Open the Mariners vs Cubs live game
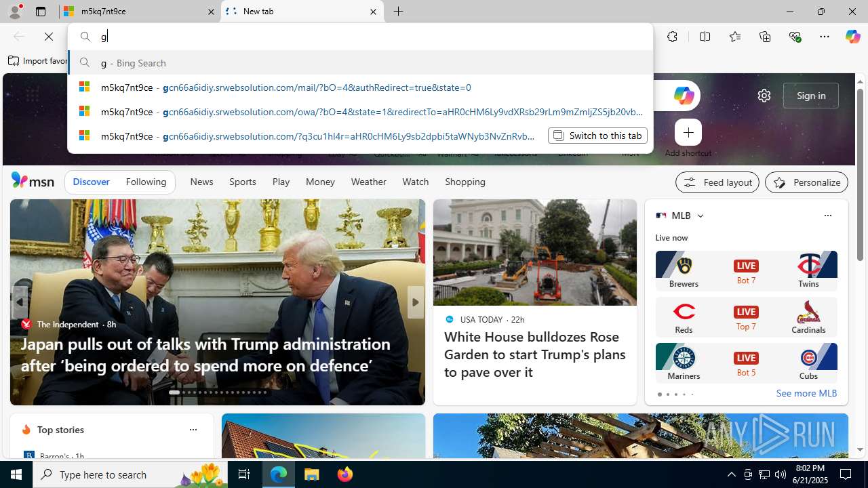Viewport: 868px width, 488px height. [746, 363]
